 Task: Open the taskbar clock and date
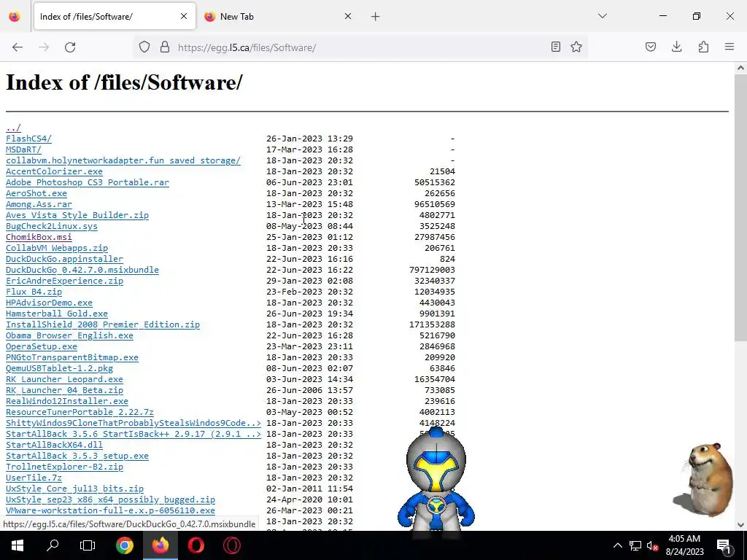click(x=684, y=545)
